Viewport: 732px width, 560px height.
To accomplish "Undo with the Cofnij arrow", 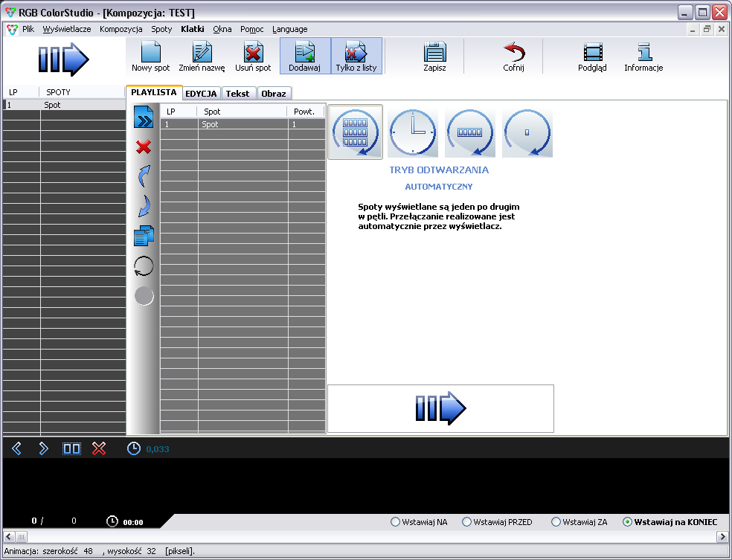I will [x=513, y=56].
